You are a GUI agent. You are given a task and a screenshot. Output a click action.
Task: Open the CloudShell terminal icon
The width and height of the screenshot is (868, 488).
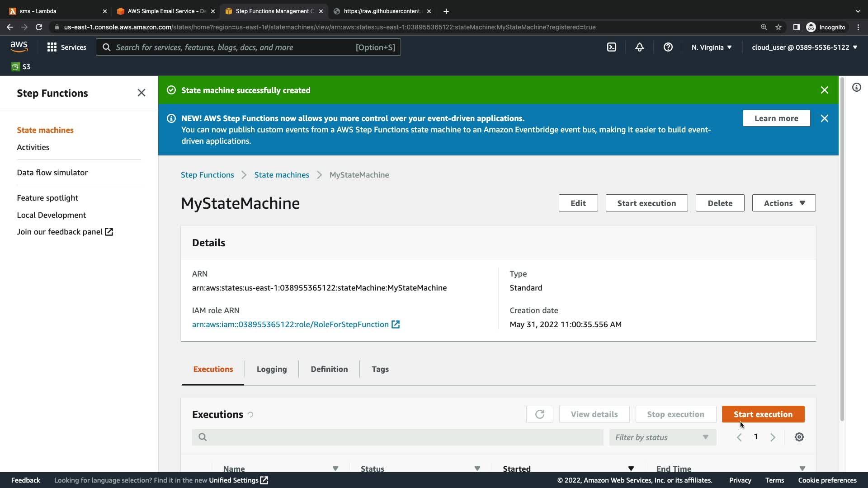611,47
